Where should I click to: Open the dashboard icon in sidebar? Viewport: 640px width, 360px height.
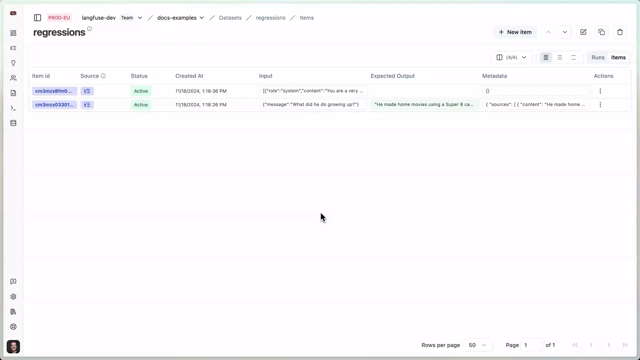pyautogui.click(x=13, y=33)
